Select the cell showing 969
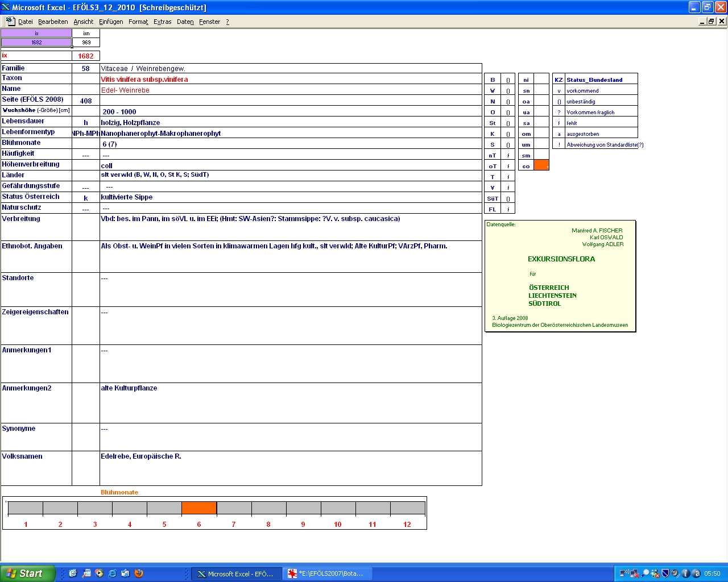 86,42
